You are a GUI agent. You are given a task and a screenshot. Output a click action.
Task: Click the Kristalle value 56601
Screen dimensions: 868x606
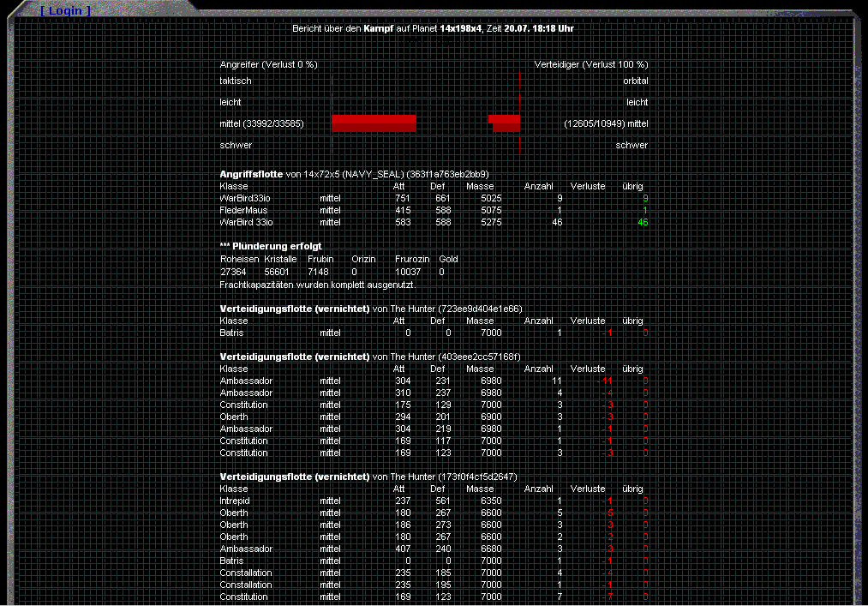pos(280,272)
